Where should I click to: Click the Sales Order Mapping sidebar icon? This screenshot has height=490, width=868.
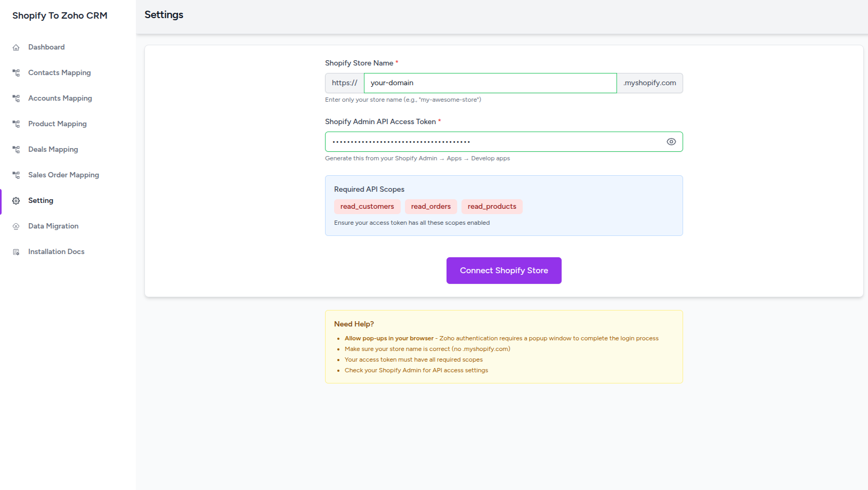tap(17, 175)
